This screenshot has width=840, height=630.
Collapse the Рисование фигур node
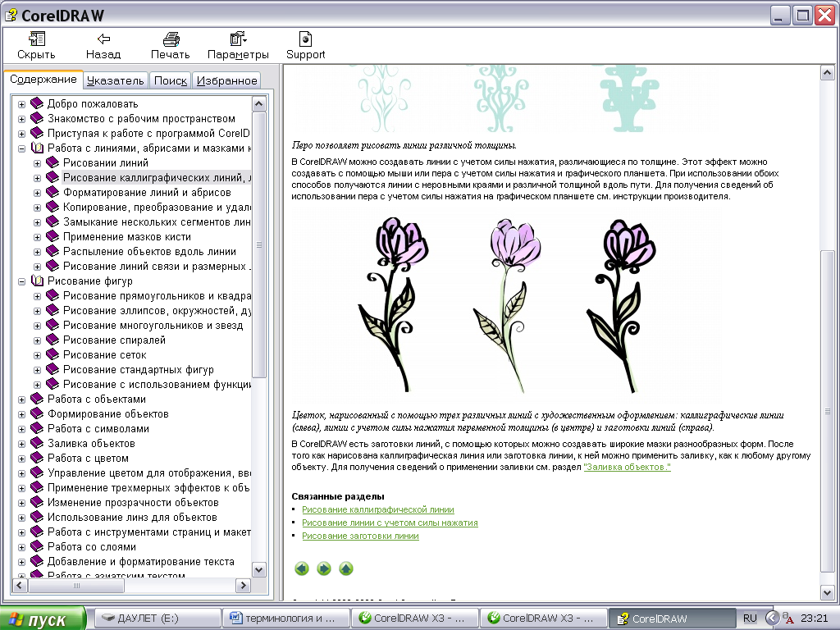tap(21, 281)
